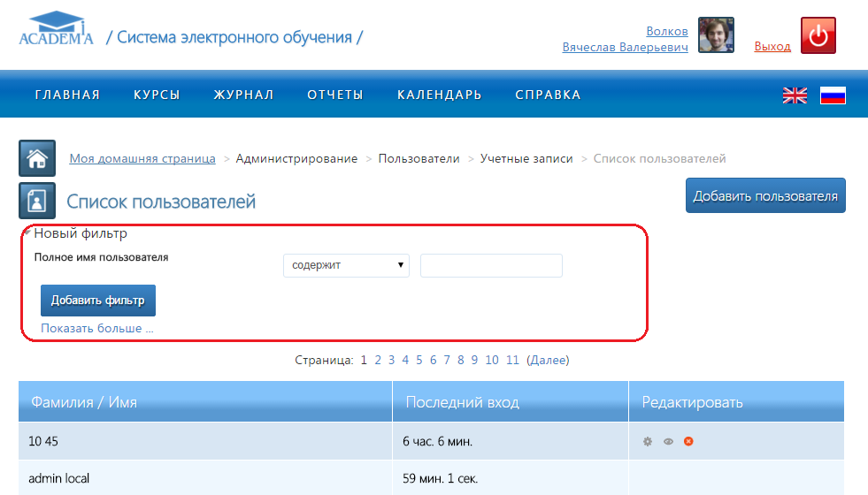Click the '59 мин. 1 сек.' cell
Image resolution: width=868 pixels, height=495 pixels.
pos(511,478)
